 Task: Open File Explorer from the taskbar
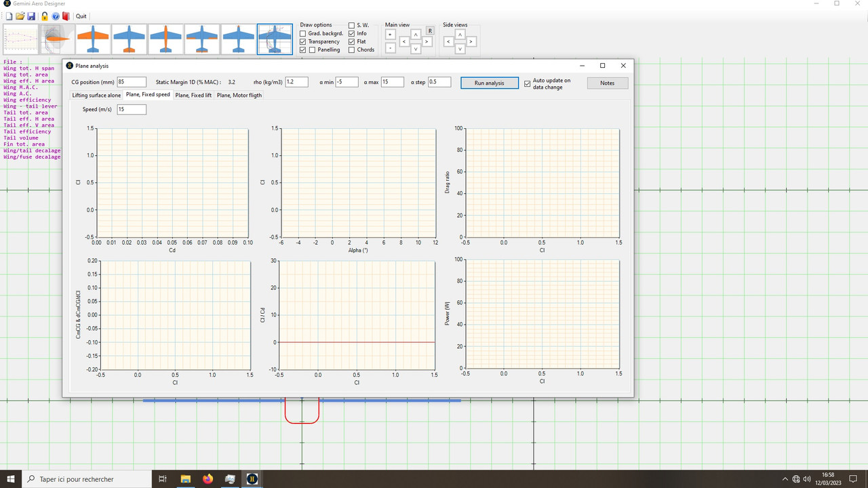tap(185, 479)
